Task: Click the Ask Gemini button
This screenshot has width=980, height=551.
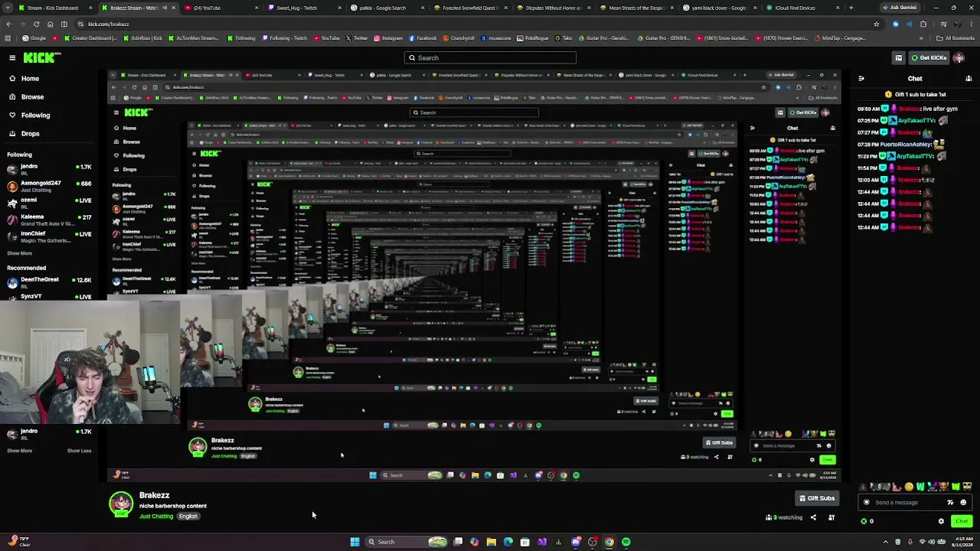Action: 900,8
